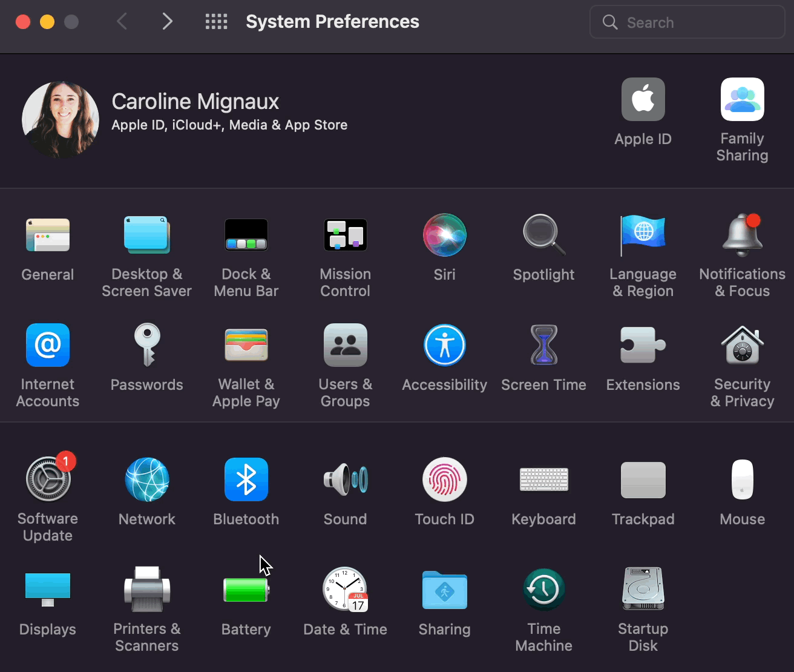This screenshot has width=794, height=672.
Task: Go back with the left chevron
Action: (x=122, y=22)
